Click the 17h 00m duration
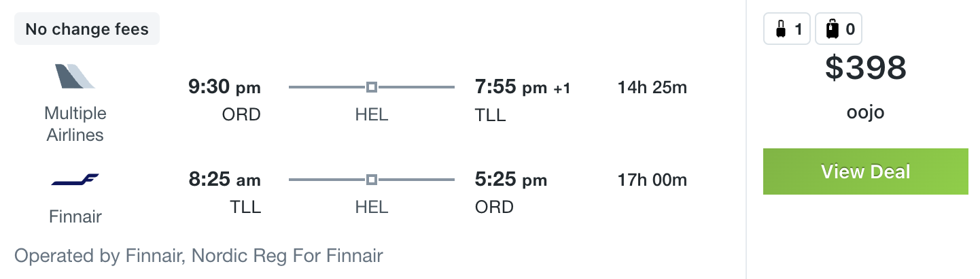Viewport: 980px width, 279px height. click(652, 180)
